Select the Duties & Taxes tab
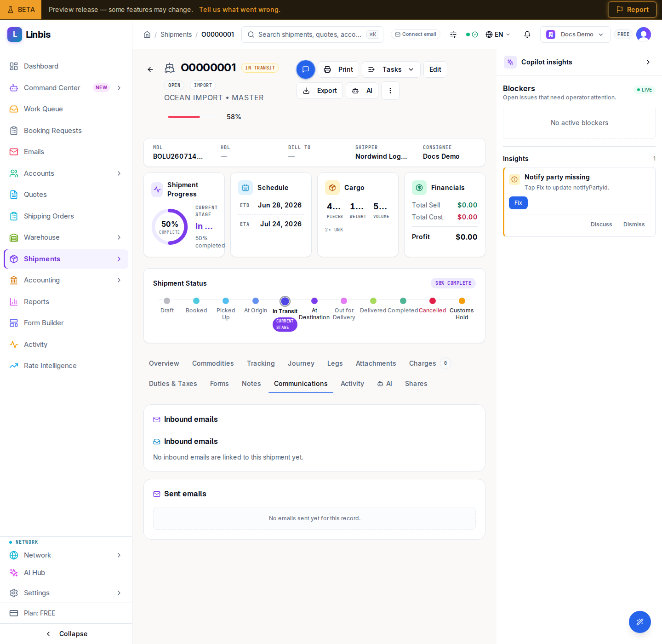This screenshot has width=662, height=644. 173,384
